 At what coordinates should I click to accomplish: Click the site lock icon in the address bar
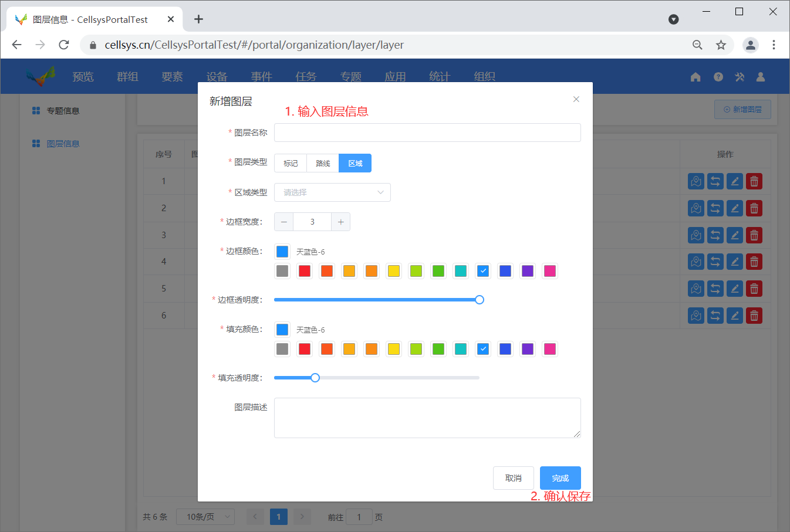point(93,45)
